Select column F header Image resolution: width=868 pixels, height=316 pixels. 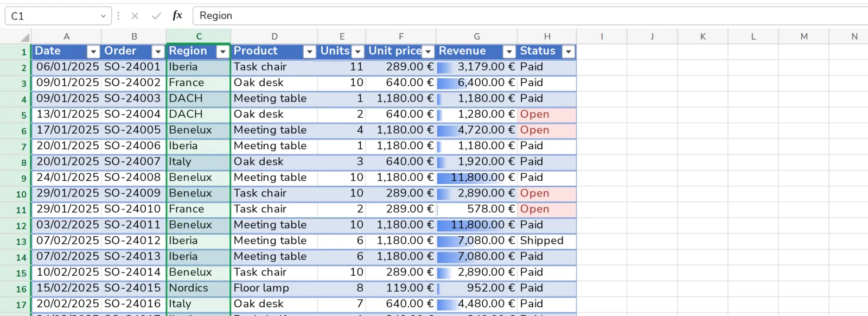click(x=401, y=36)
